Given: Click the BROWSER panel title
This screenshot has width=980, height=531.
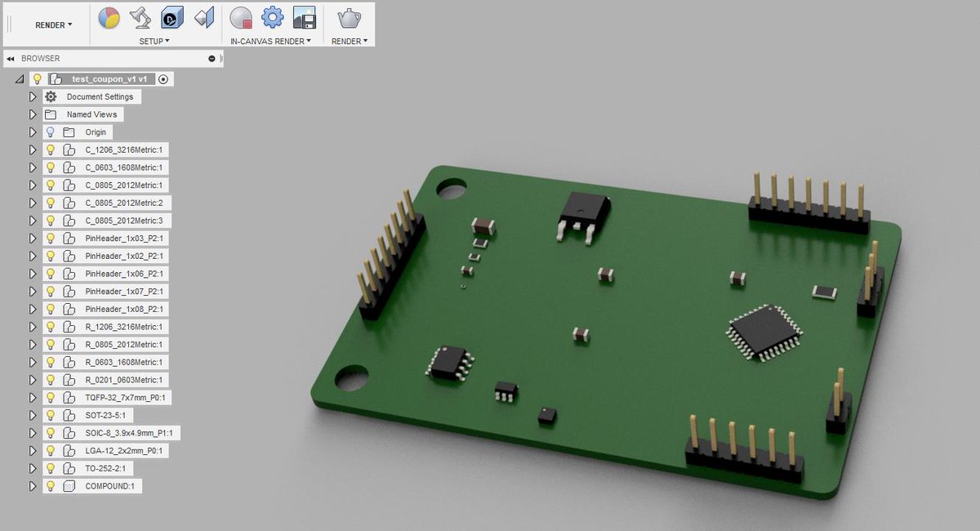Looking at the screenshot, I should (x=40, y=59).
